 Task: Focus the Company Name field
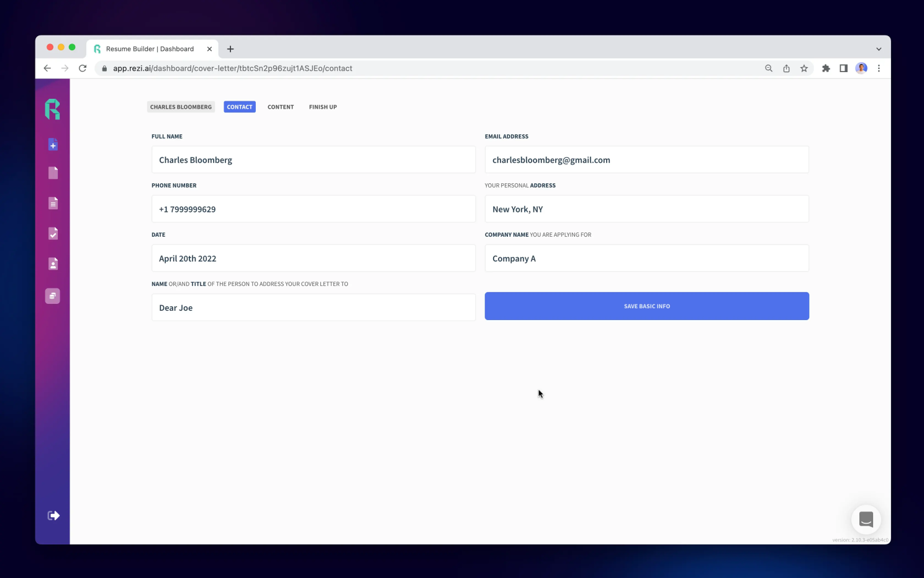[646, 259]
